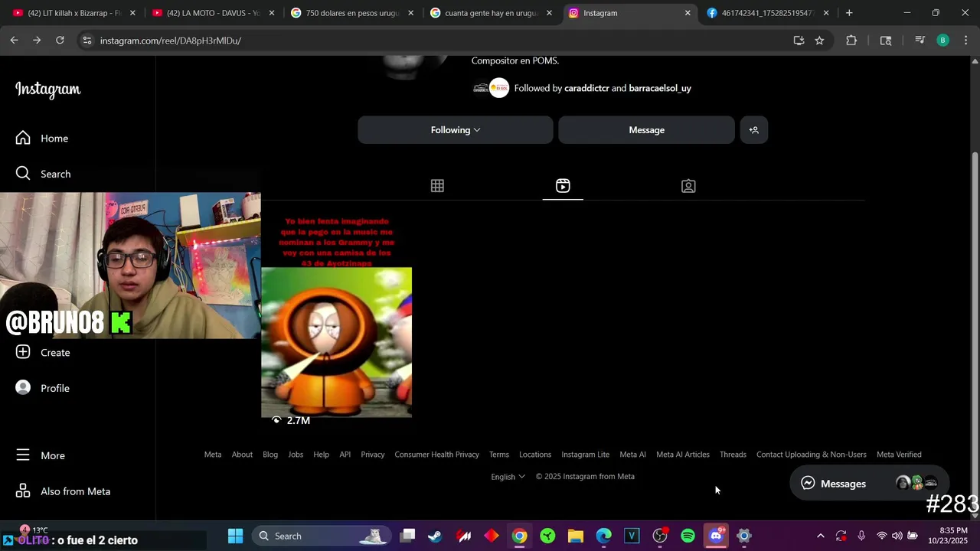Open the Messages floating panel
Image resolution: width=980 pixels, height=551 pixels.
pos(869,484)
